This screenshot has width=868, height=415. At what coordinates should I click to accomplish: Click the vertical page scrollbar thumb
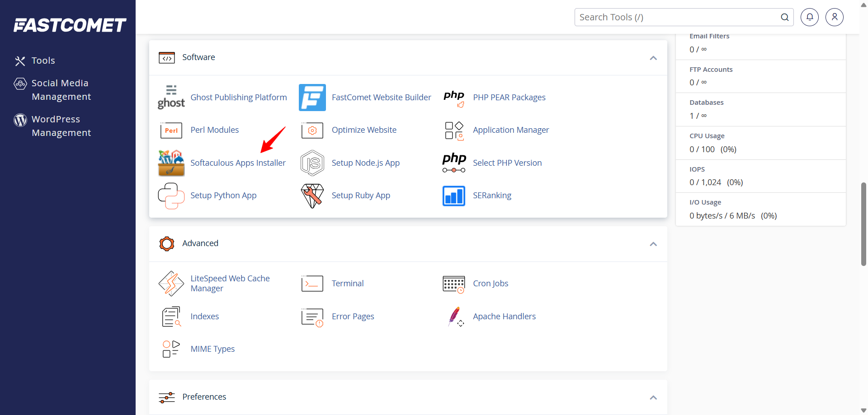863,224
